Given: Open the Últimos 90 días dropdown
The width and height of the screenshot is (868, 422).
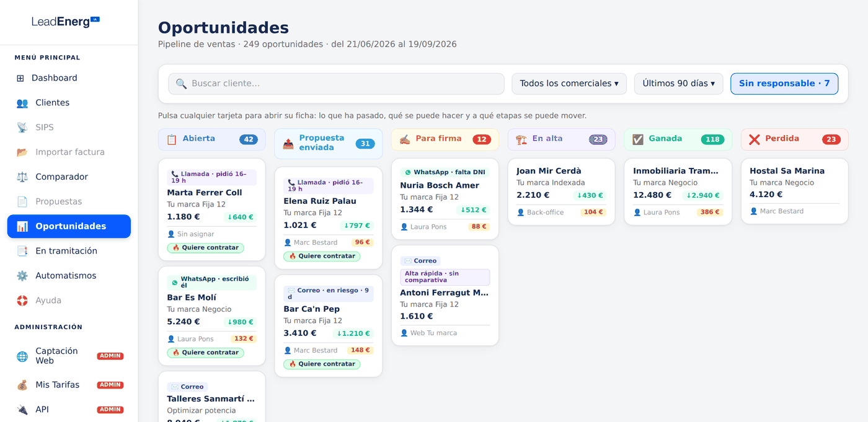Looking at the screenshot, I should click(x=678, y=84).
